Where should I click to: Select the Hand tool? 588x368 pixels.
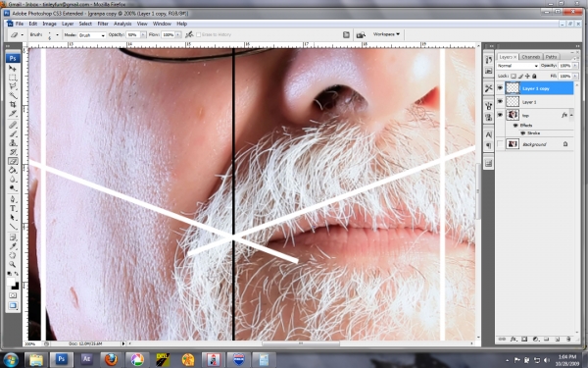click(13, 256)
